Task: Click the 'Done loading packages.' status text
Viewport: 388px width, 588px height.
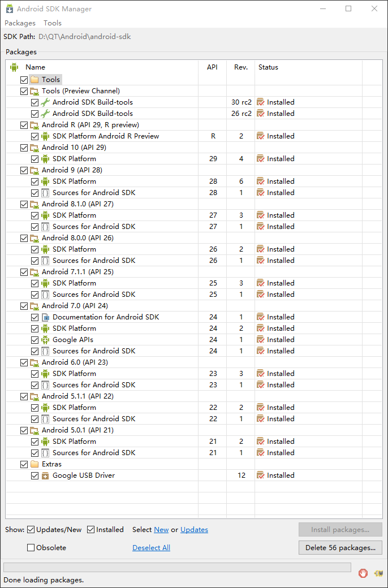Action: [44, 580]
